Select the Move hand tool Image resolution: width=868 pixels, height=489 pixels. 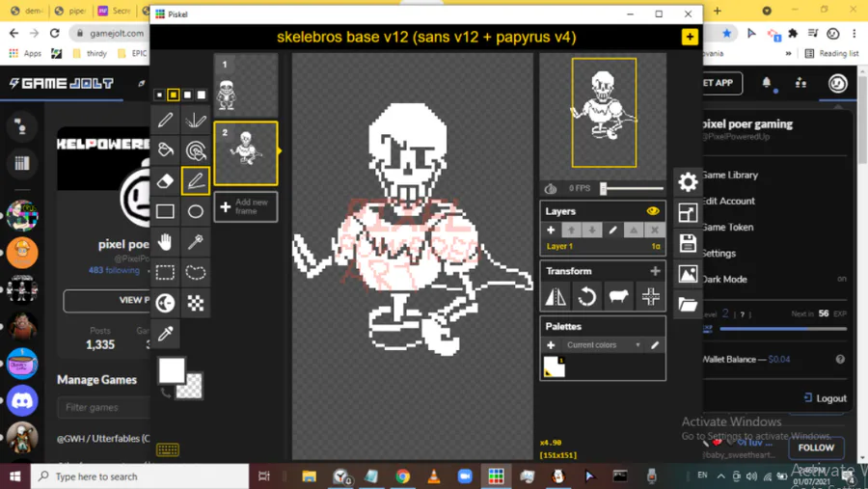[165, 241]
